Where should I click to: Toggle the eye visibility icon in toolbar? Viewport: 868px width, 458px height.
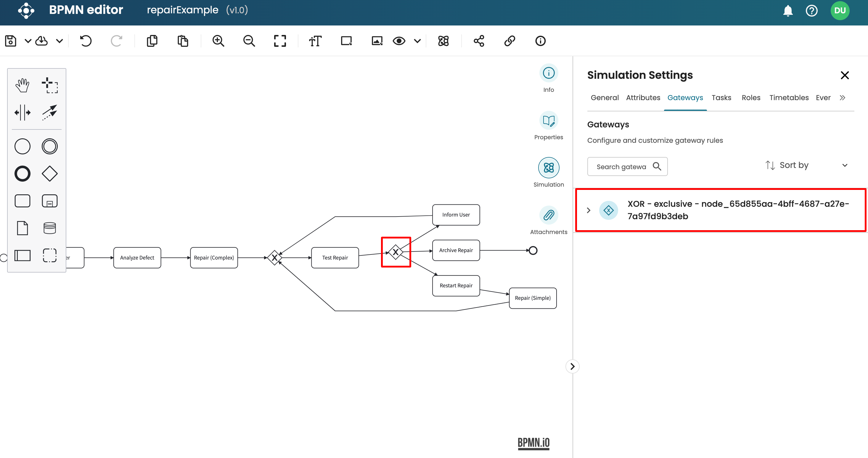tap(398, 41)
